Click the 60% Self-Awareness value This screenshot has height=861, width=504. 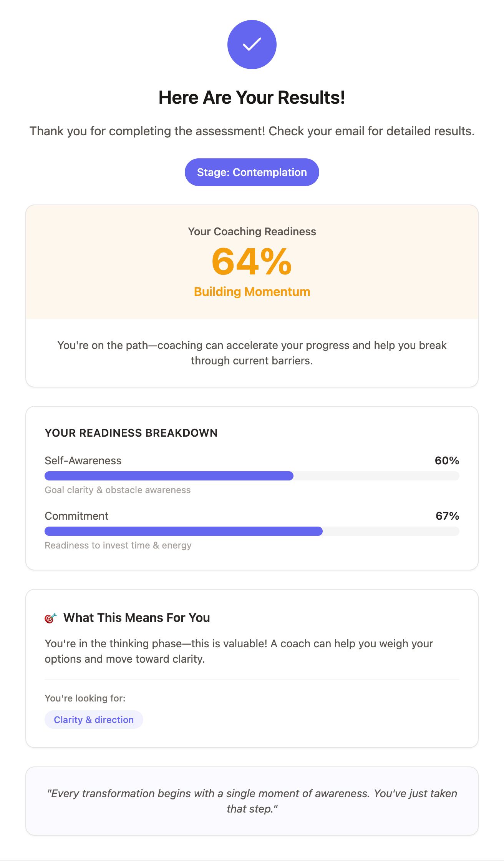pos(447,460)
